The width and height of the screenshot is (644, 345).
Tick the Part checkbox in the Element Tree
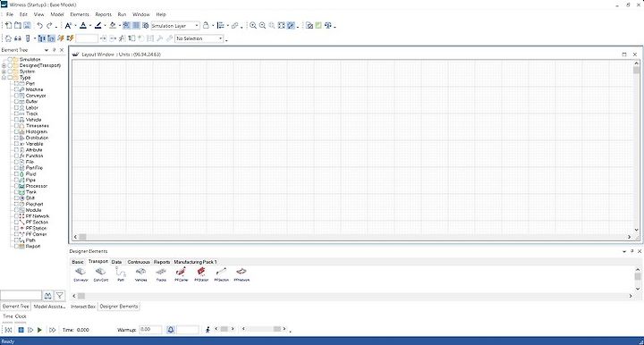16,83
